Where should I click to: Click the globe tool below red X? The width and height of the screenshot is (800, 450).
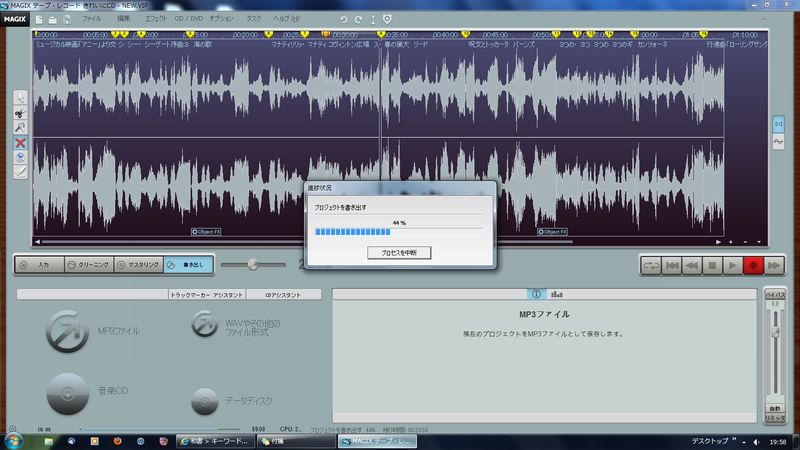tap(20, 157)
